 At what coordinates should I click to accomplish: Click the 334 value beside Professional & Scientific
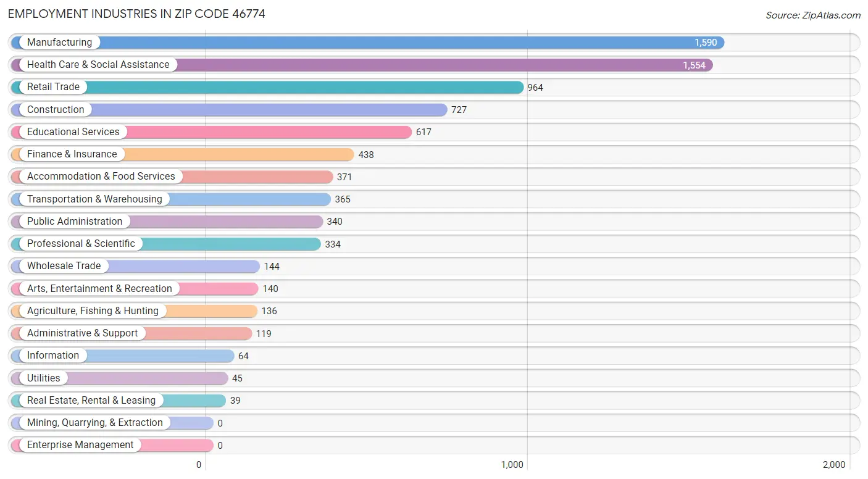(x=333, y=244)
